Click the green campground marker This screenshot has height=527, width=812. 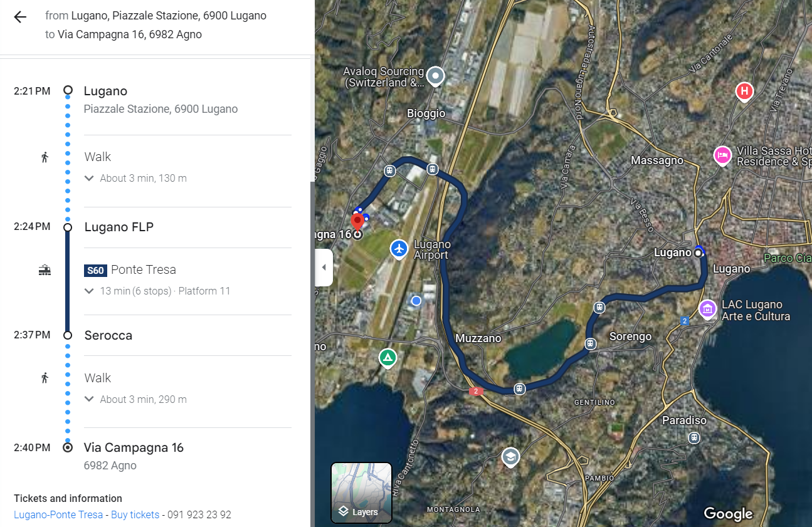[388, 358]
